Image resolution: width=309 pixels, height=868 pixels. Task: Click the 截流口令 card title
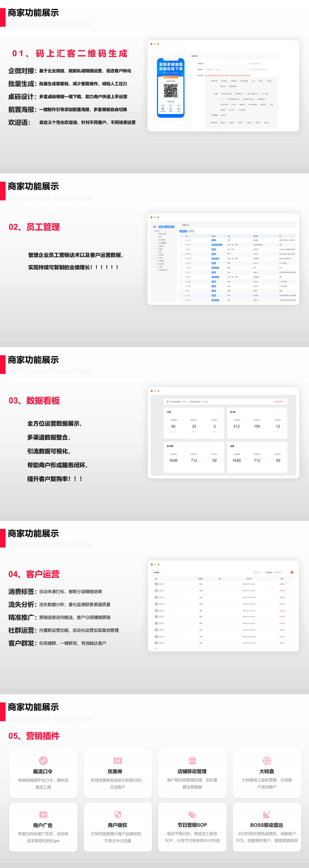coord(43,771)
